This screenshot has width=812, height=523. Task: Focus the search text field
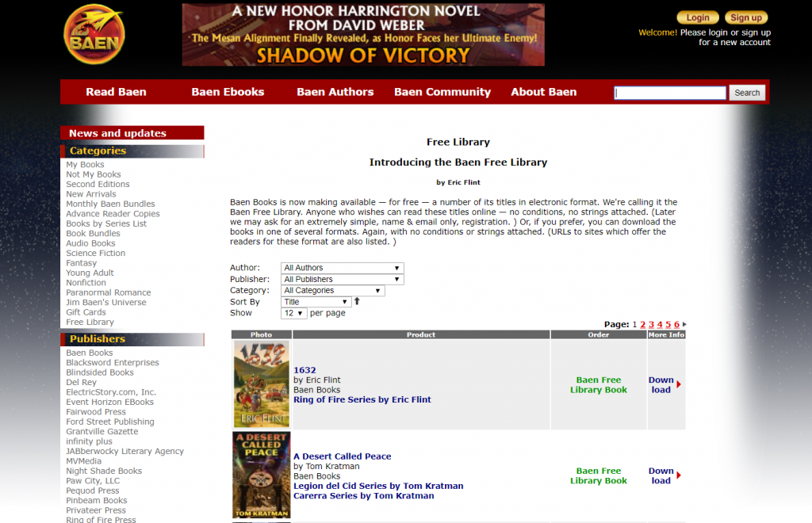[x=670, y=93]
